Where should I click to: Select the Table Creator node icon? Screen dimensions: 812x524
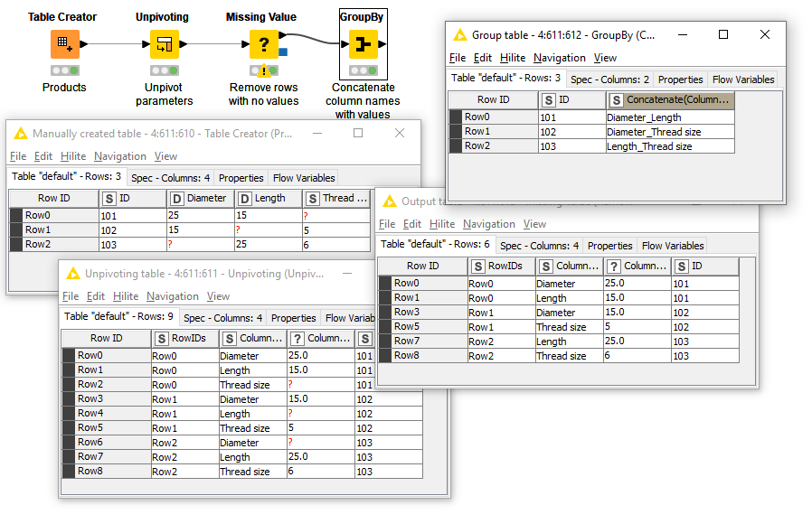tap(65, 44)
